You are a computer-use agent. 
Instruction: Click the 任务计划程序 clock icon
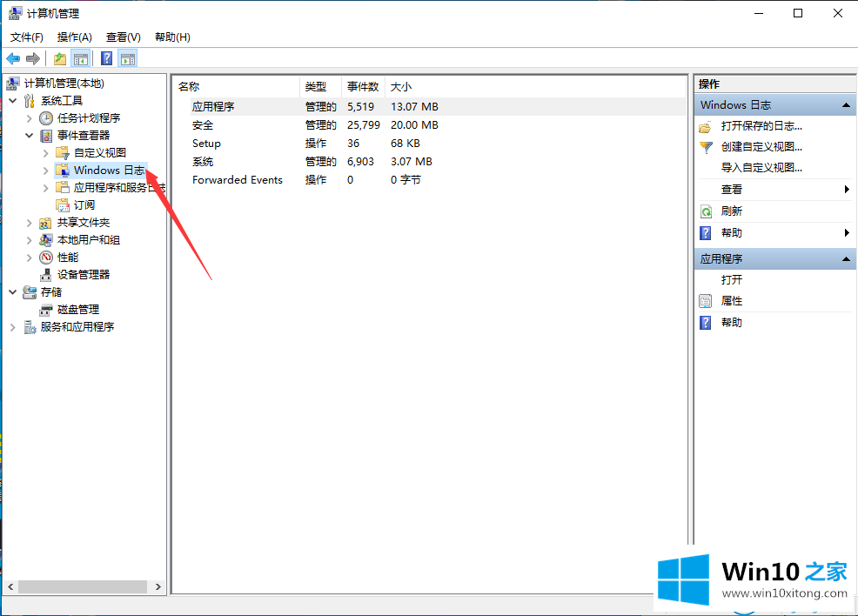(x=46, y=118)
